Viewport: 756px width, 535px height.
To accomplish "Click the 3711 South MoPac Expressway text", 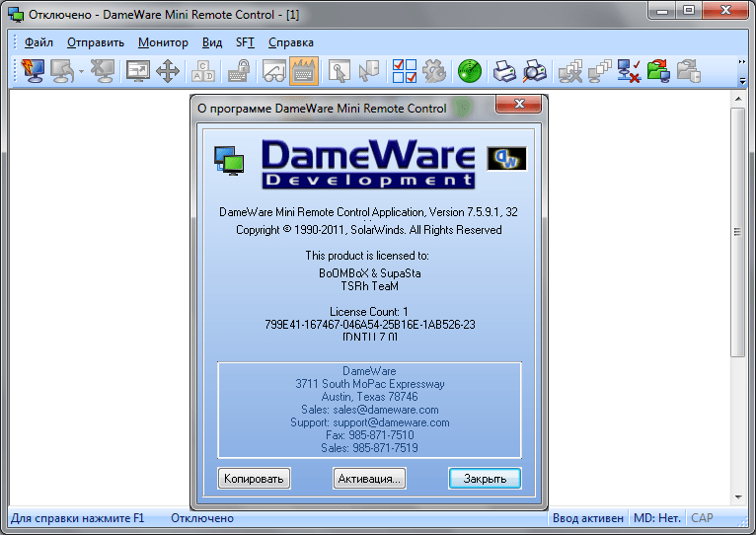I will tap(370, 384).
